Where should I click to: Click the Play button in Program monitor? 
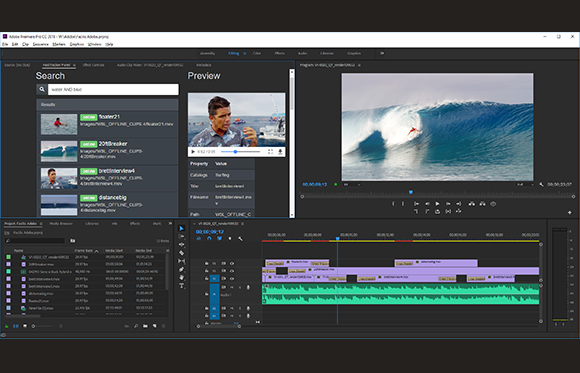click(x=437, y=204)
